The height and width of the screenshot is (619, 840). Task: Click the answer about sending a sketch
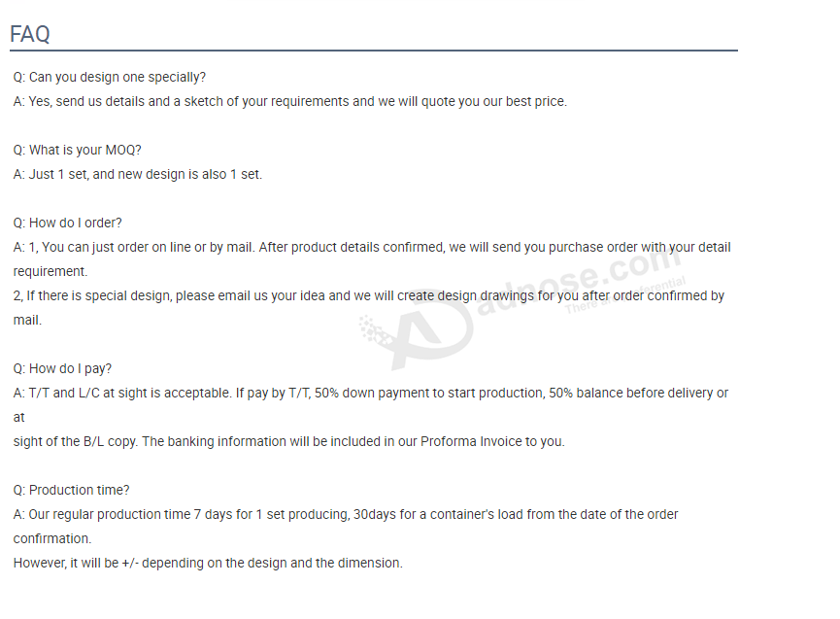click(x=289, y=101)
